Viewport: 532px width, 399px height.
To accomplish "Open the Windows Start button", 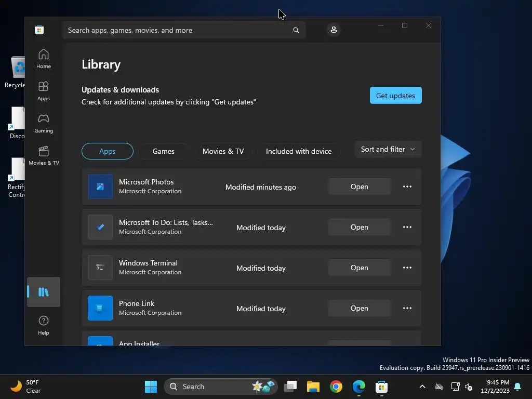I will point(151,387).
